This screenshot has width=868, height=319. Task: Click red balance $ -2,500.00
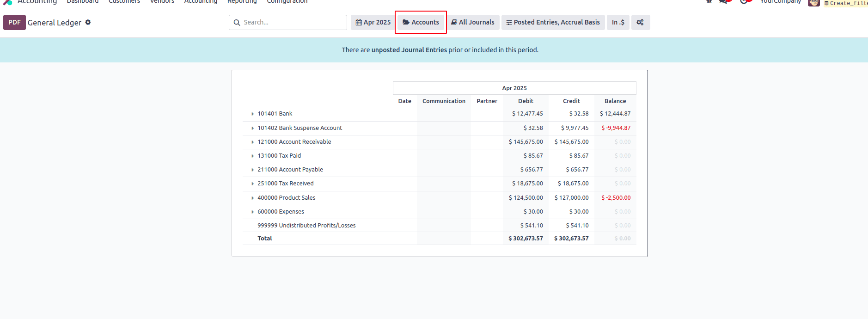point(616,198)
